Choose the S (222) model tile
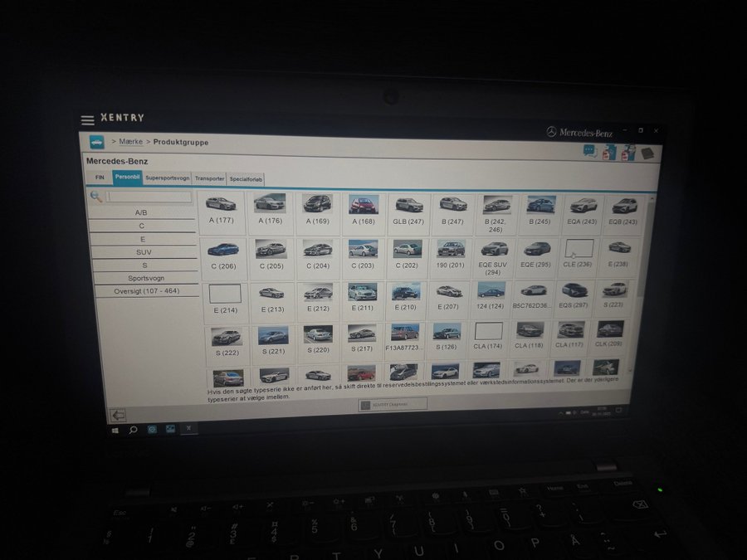Image resolution: width=747 pixels, height=560 pixels. click(226, 339)
